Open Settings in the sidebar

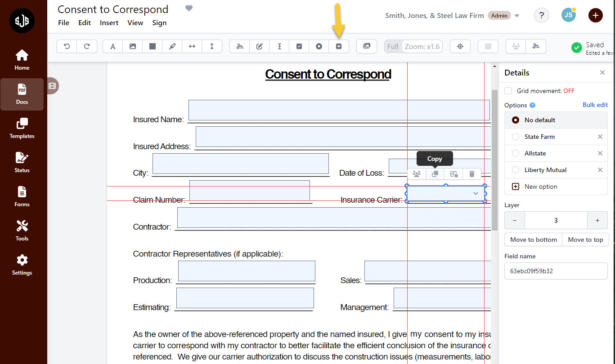pos(22,265)
